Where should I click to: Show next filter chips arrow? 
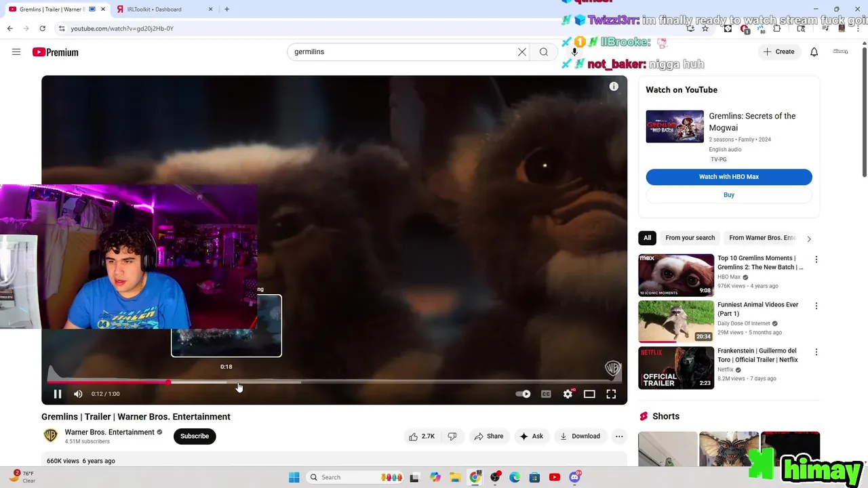[808, 239]
